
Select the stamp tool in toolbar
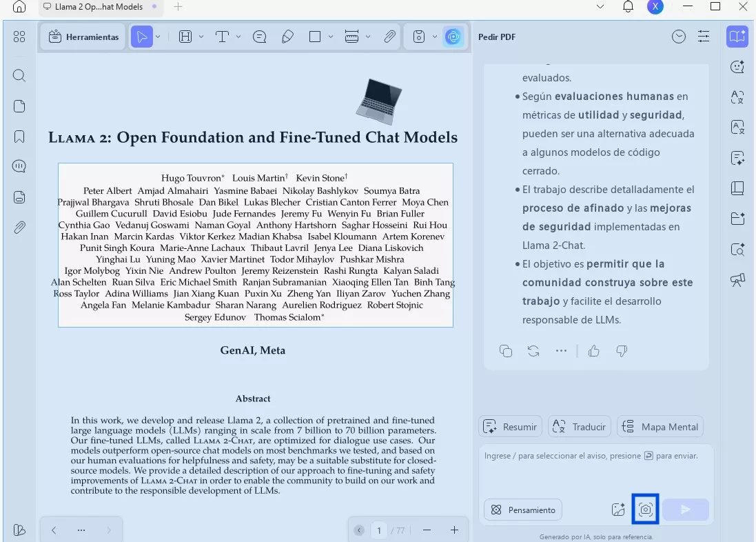pyautogui.click(x=419, y=37)
